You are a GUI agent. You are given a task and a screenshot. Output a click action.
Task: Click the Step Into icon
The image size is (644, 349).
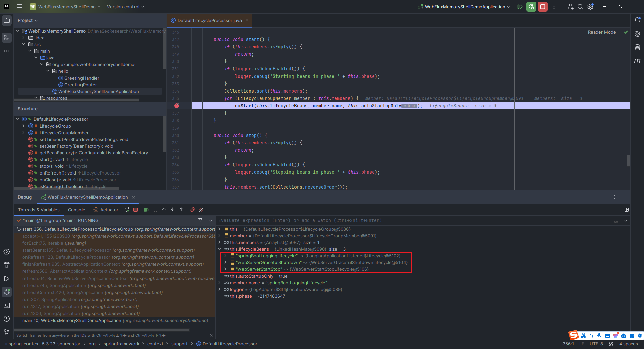click(173, 210)
